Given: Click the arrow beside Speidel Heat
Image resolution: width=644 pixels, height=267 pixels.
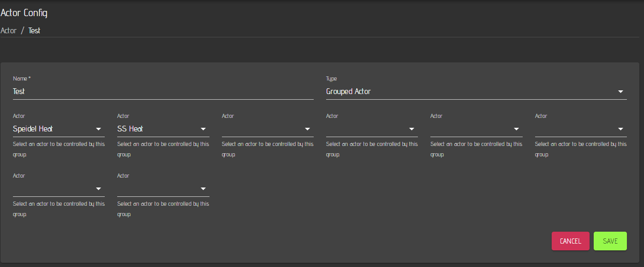Looking at the screenshot, I should [99, 129].
